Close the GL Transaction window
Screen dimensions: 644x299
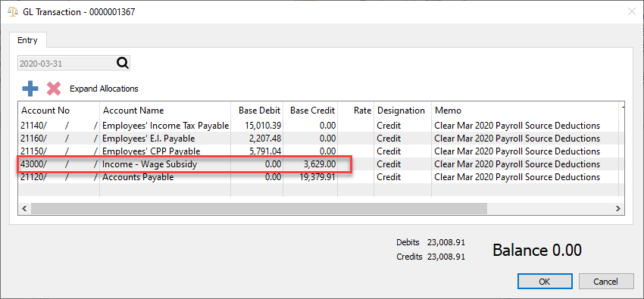632,12
